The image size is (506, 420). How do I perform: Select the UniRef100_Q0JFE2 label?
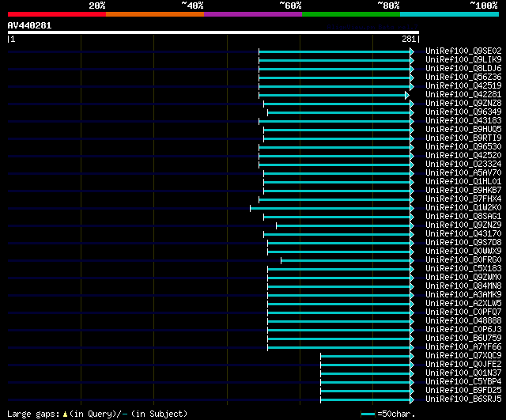[x=463, y=365]
